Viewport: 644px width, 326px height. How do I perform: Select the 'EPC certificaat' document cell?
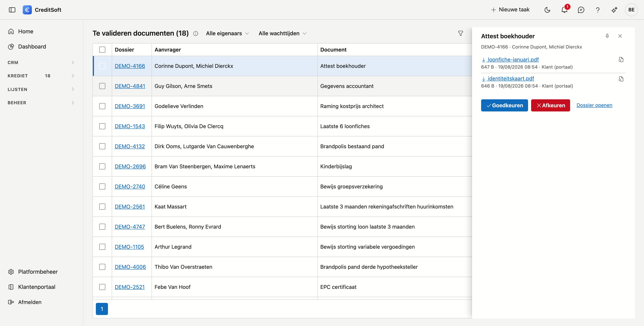395,287
